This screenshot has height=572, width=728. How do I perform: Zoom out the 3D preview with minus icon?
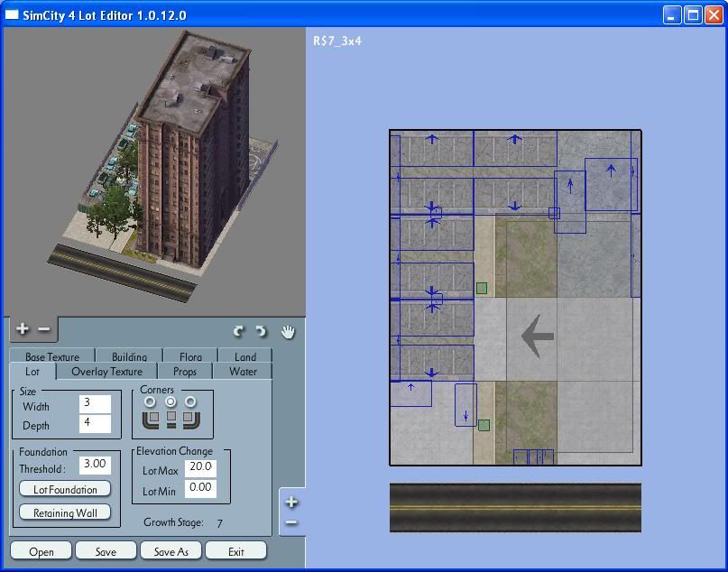tap(43, 329)
